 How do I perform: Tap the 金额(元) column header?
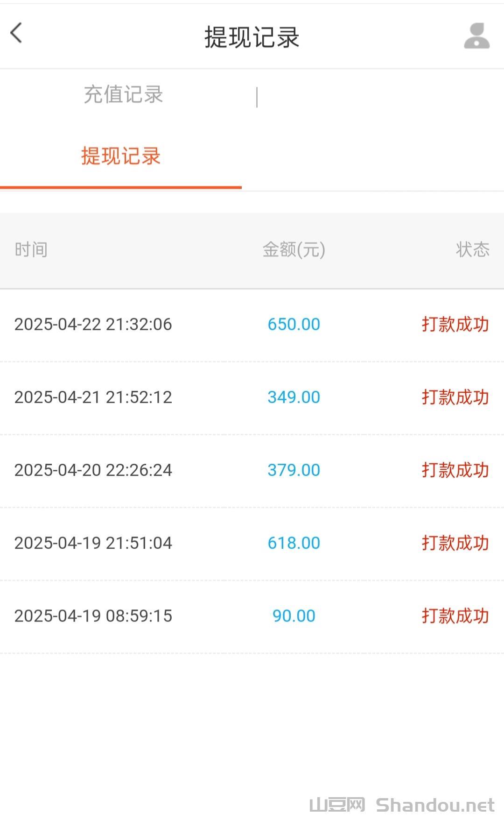coord(294,250)
